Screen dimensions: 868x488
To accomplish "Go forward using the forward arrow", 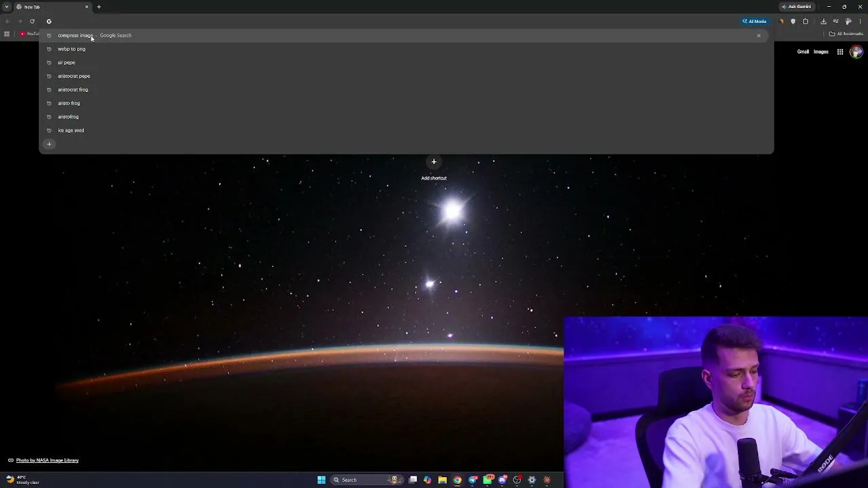I will tap(20, 21).
